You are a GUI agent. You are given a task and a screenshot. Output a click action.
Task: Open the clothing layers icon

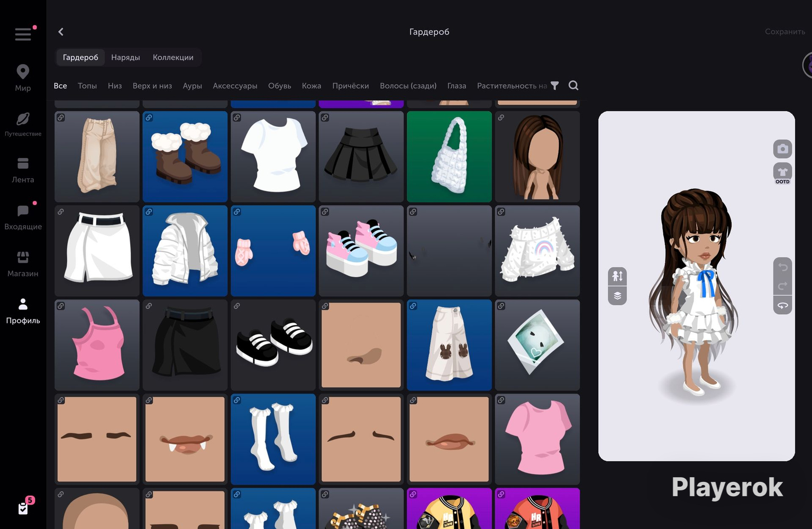[617, 296]
